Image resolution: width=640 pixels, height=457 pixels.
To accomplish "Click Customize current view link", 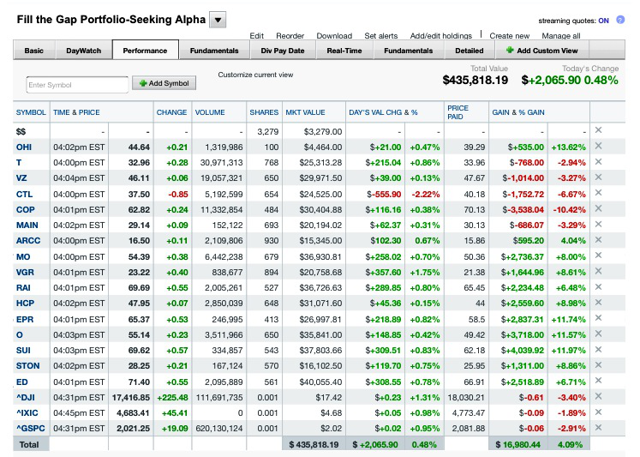I will 256,75.
